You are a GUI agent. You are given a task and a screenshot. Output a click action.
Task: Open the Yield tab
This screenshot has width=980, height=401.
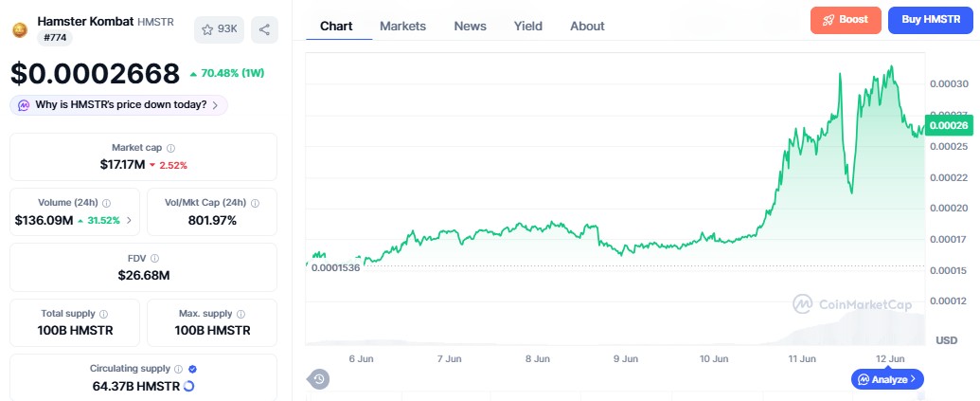tap(528, 27)
